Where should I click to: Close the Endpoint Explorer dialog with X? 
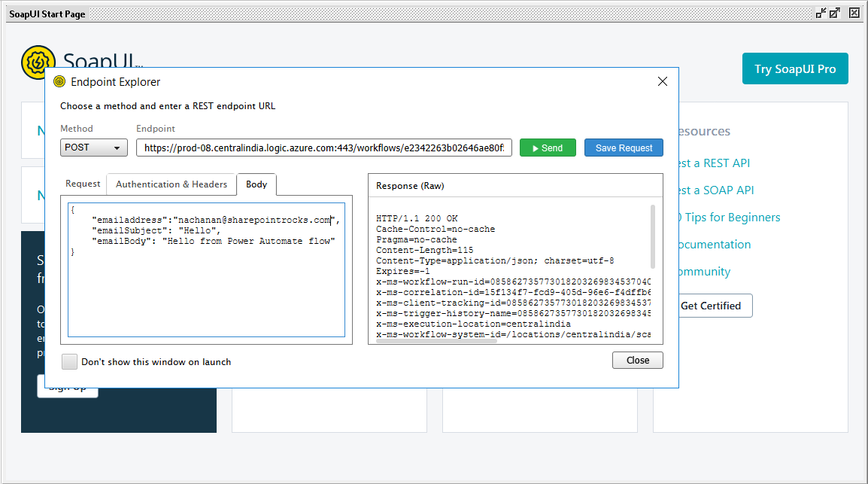(662, 81)
